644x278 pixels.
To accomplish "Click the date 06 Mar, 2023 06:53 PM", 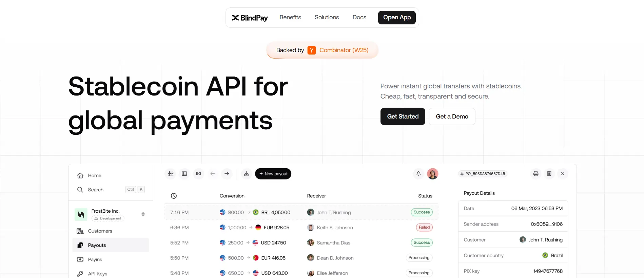I will (x=537, y=209).
